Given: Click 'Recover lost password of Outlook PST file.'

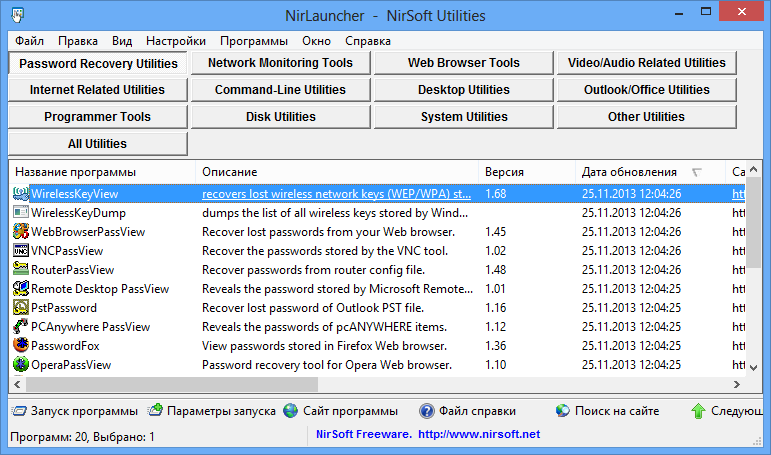Looking at the screenshot, I should point(313,308).
